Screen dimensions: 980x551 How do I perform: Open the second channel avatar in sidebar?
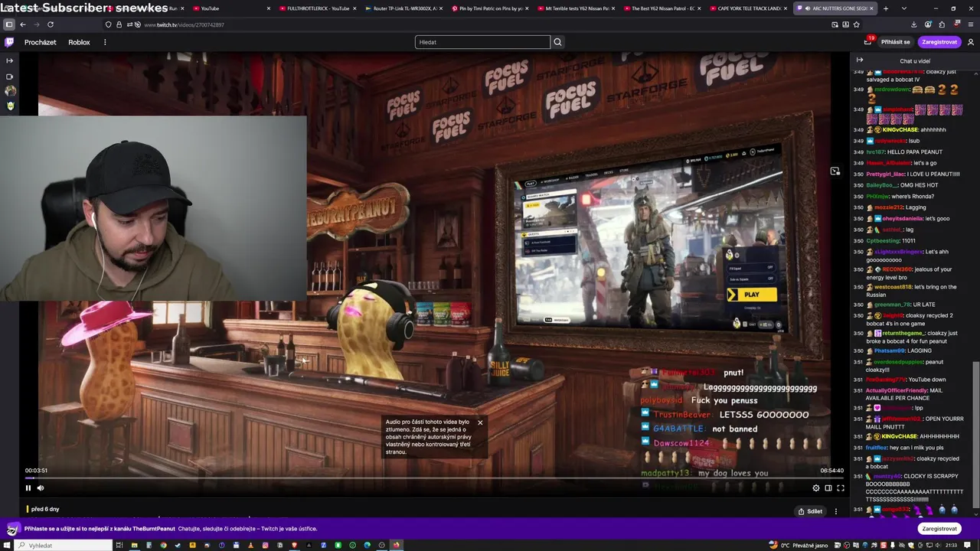coord(10,106)
